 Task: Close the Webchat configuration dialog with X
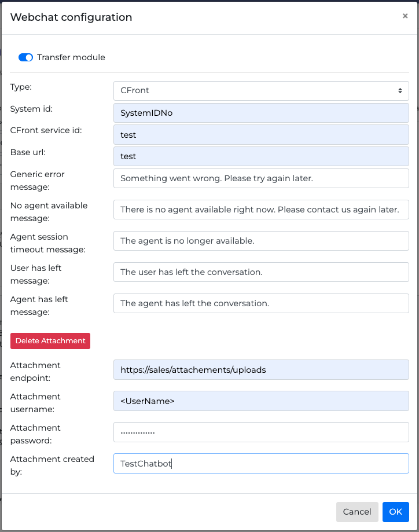(x=405, y=16)
